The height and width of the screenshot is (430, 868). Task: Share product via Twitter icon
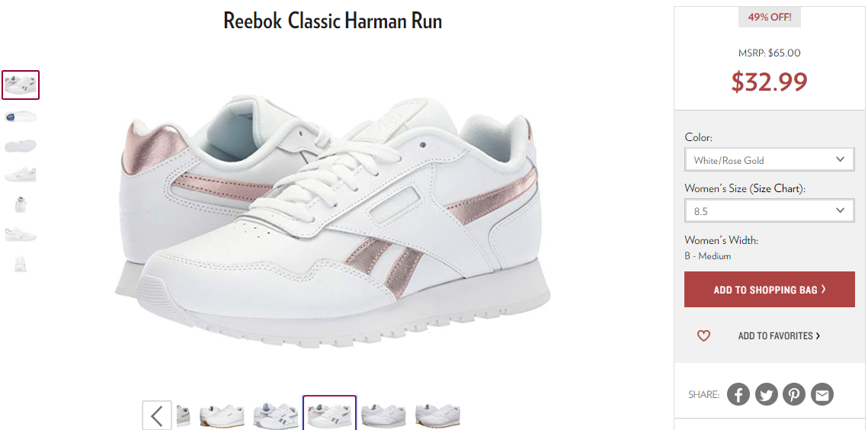[766, 394]
